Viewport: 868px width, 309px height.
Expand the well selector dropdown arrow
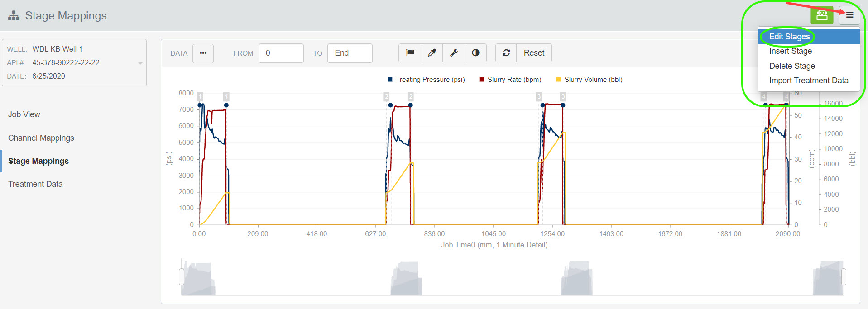(140, 63)
